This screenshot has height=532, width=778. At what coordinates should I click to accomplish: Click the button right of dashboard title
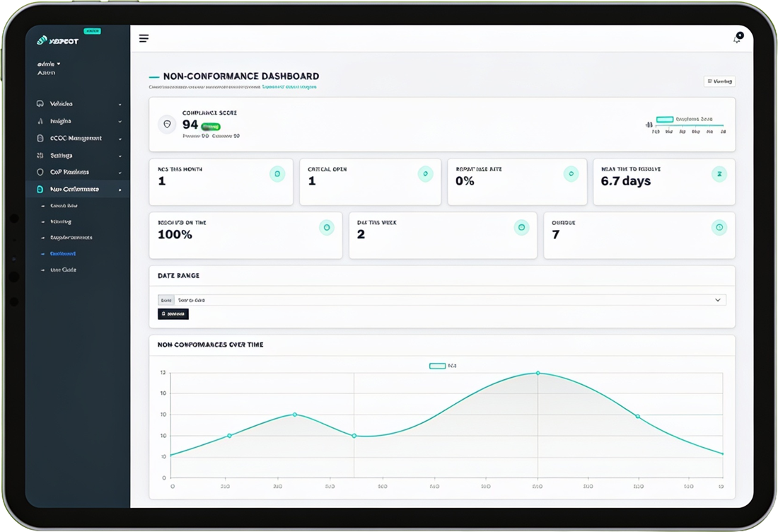pos(719,81)
